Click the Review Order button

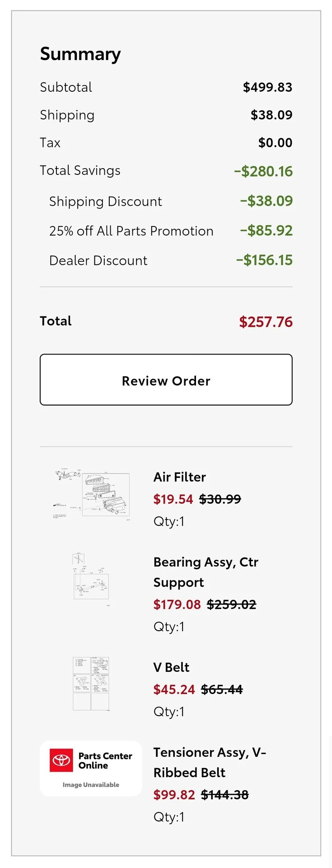[166, 380]
